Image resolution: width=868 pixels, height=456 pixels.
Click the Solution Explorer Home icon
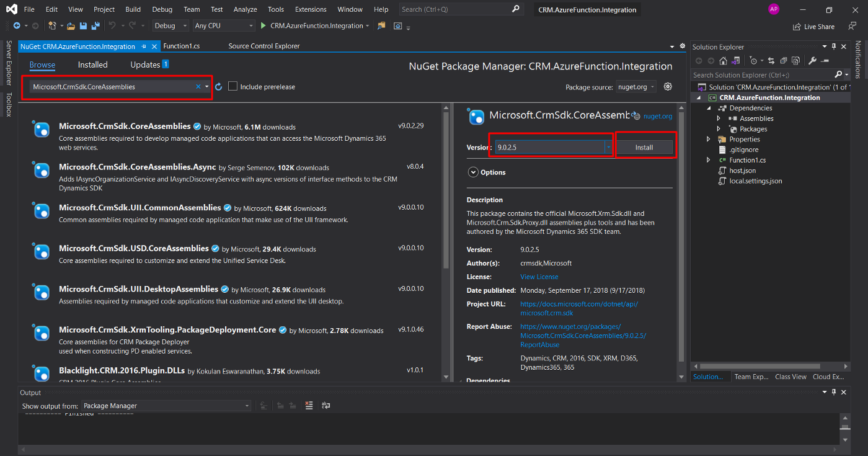[x=723, y=61]
